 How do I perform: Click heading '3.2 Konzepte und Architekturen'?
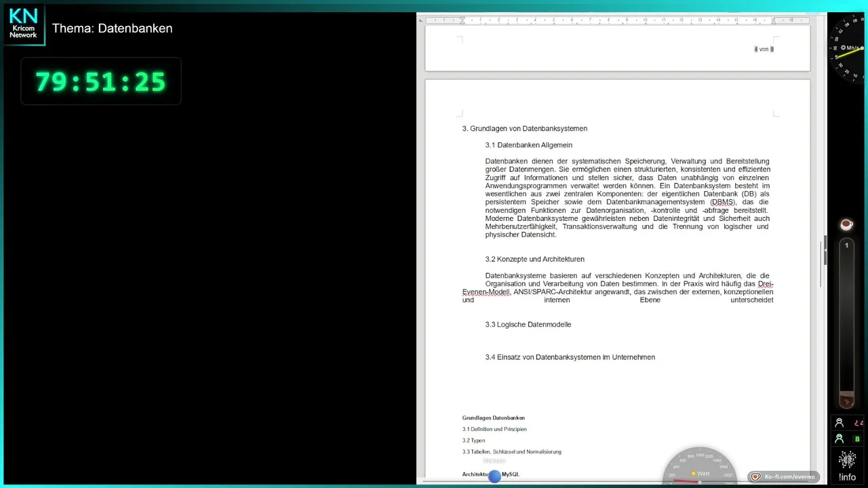tap(534, 259)
